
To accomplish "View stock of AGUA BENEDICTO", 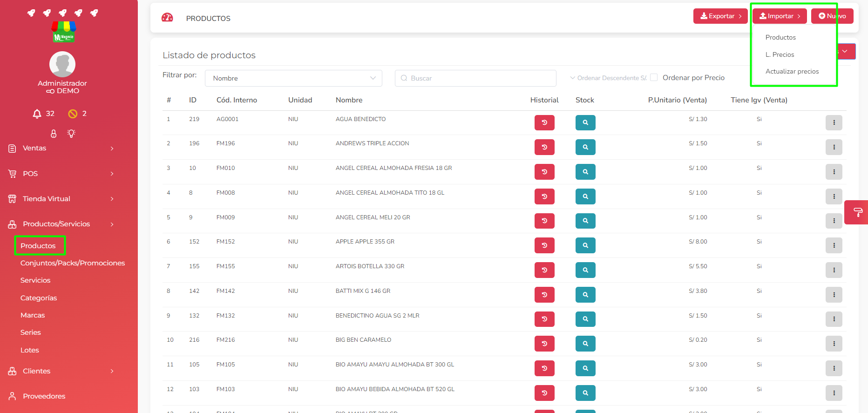I will pos(585,122).
